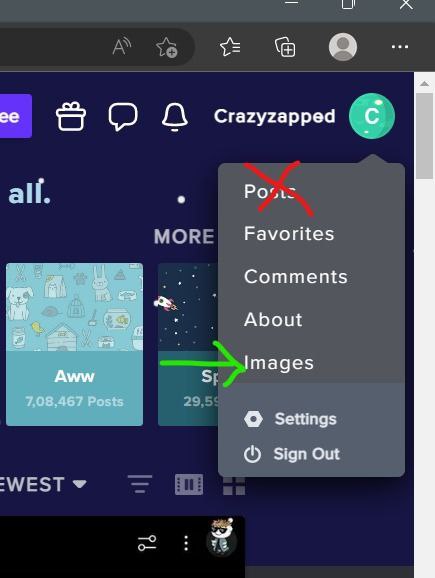Click the Crazyzapped username menu
The image size is (435, 578).
[x=275, y=116]
